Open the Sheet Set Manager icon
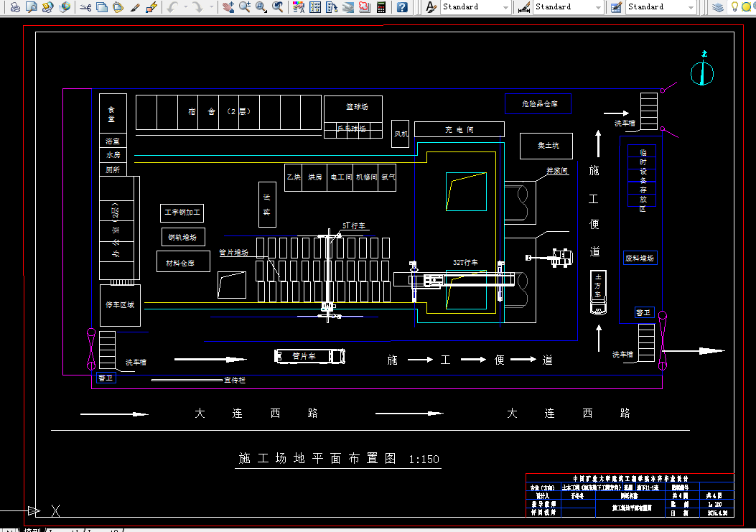This screenshot has width=756, height=532. click(347, 6)
